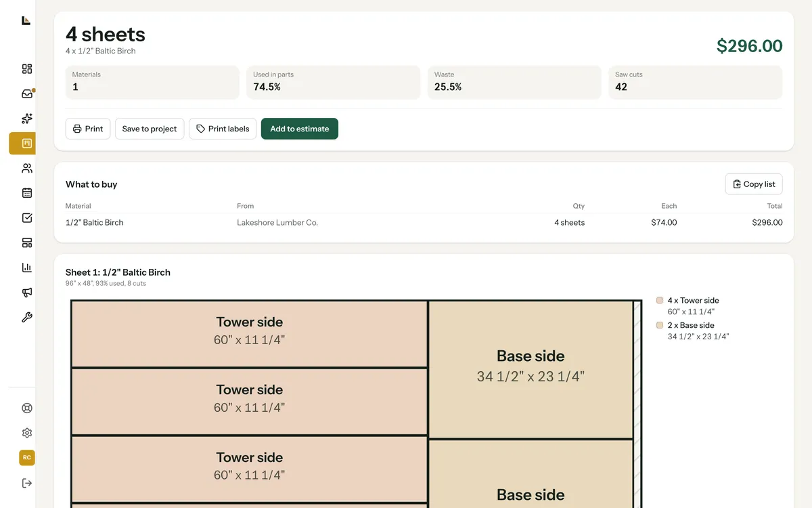Click the "96" x 48", 93% used, 8 cuts" text
812x508 pixels.
(106, 283)
